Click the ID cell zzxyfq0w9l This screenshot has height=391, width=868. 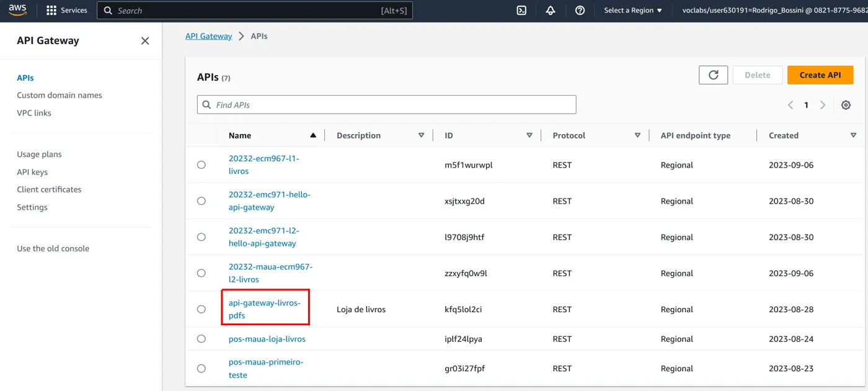pyautogui.click(x=466, y=273)
